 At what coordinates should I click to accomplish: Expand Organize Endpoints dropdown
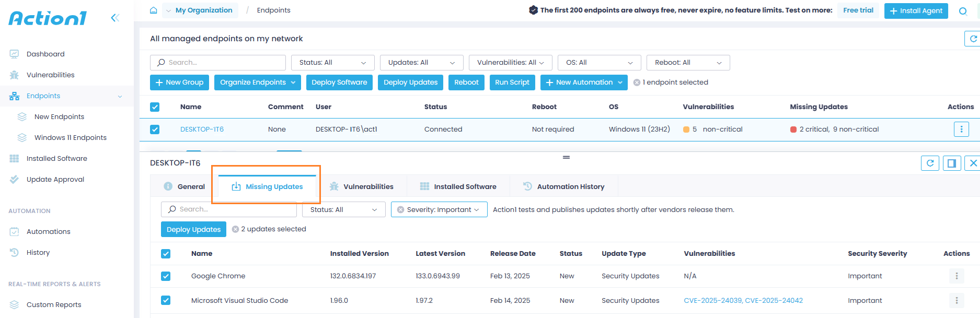258,83
